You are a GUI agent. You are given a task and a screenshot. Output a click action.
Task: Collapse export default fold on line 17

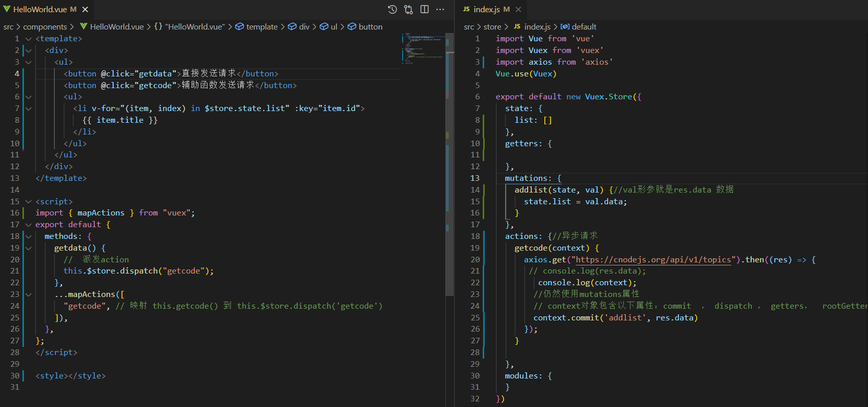click(x=29, y=225)
